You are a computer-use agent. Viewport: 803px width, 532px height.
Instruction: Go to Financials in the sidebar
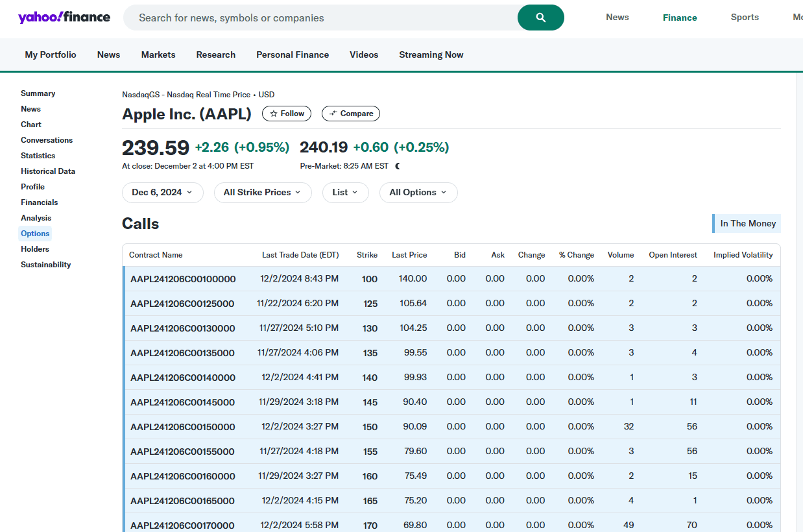[40, 202]
